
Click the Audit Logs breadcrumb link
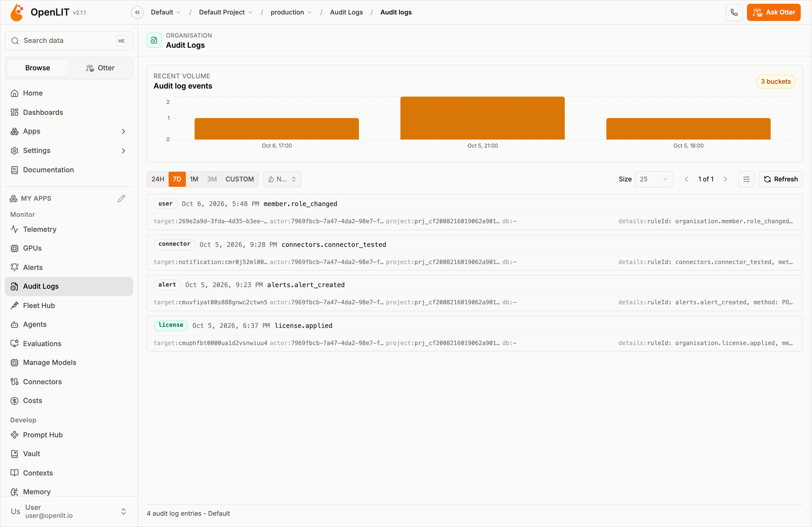(346, 12)
